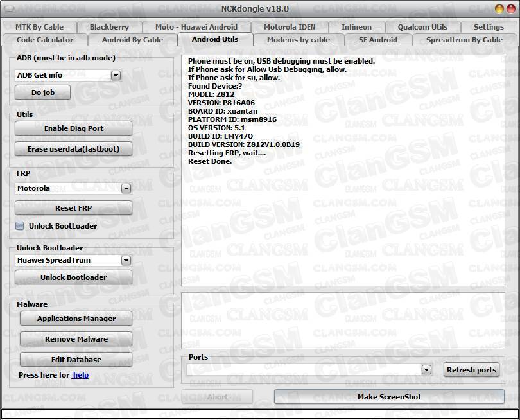Select the Android Utils tab
The image size is (520, 420).
point(215,39)
